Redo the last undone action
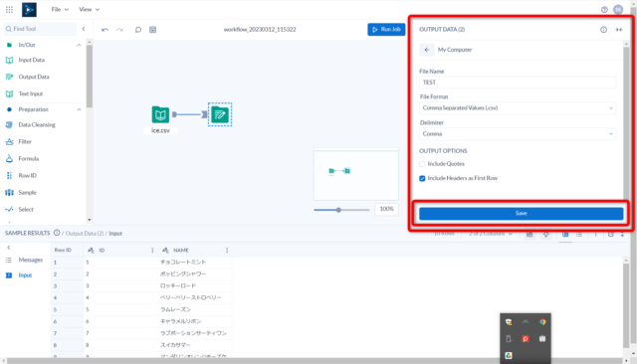The image size is (637, 364). tap(119, 30)
